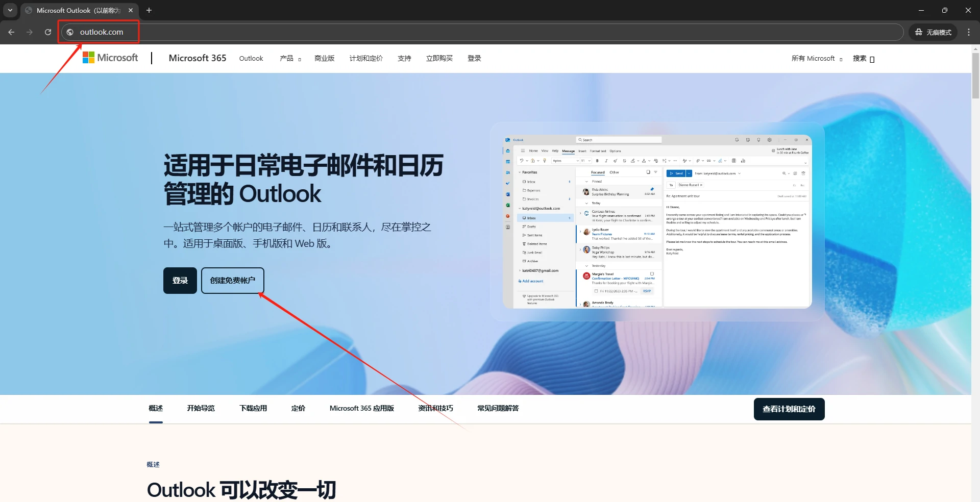Click the Outlook app preview image

[657, 221]
